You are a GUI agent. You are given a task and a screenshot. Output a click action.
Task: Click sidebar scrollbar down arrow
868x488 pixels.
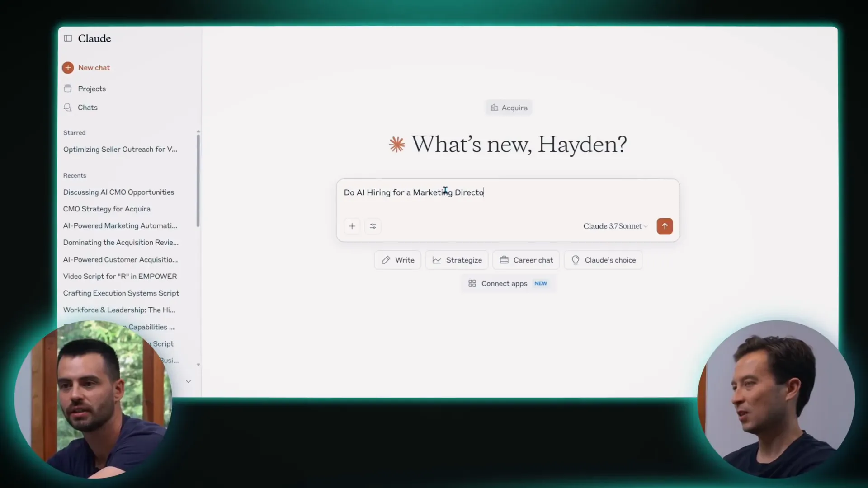pyautogui.click(x=198, y=365)
